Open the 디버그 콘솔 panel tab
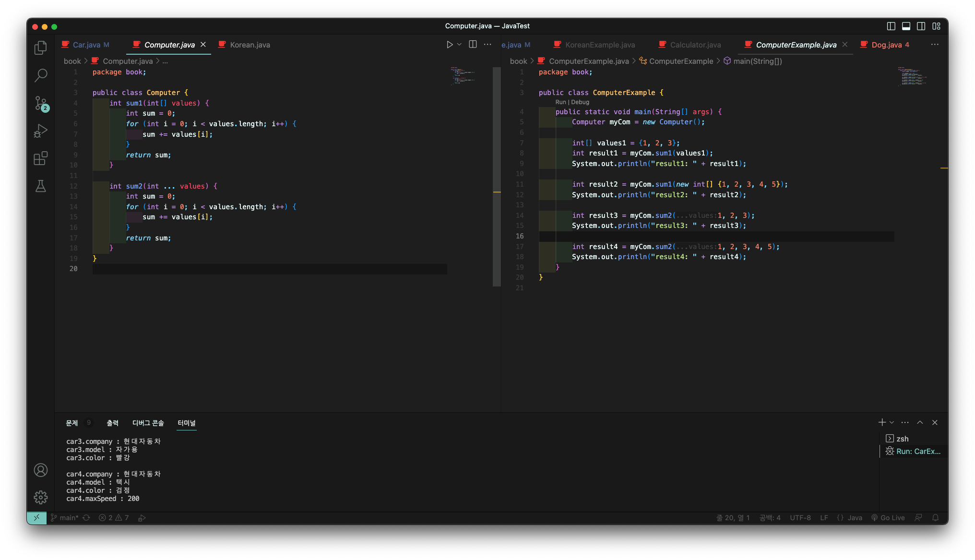Viewport: 975px width, 560px height. click(148, 423)
